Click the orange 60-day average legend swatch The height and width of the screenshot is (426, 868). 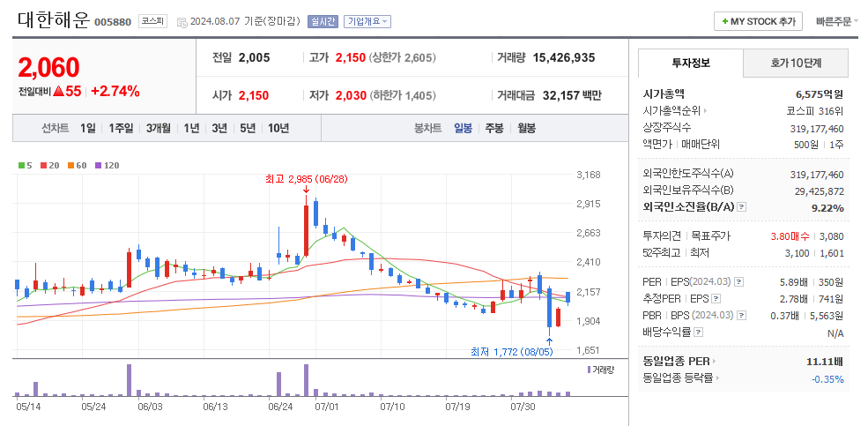click(70, 165)
